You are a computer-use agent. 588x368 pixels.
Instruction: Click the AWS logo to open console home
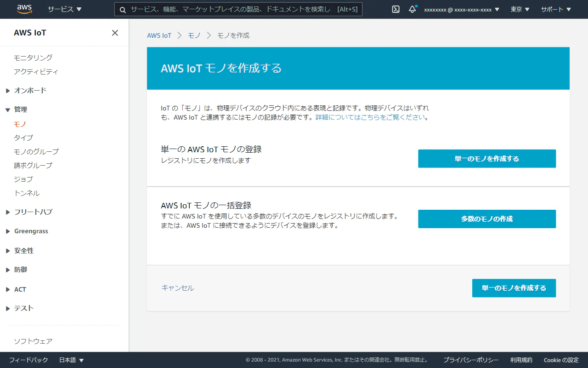[x=24, y=9]
